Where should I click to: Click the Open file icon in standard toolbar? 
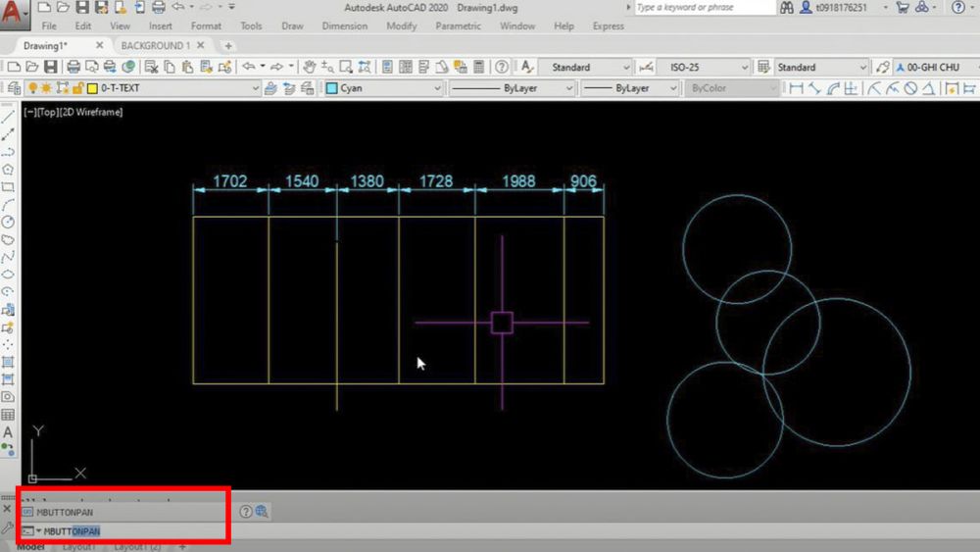point(32,67)
